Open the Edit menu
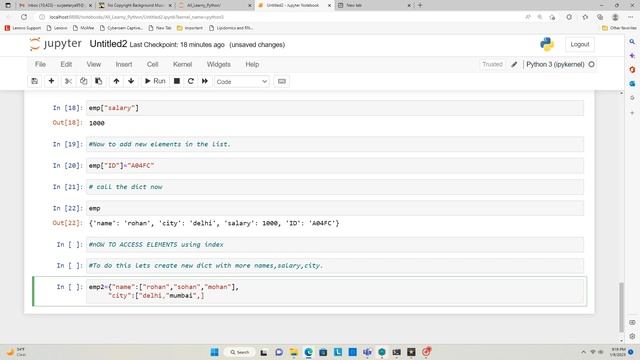Image resolution: width=640 pixels, height=360 pixels. point(66,64)
